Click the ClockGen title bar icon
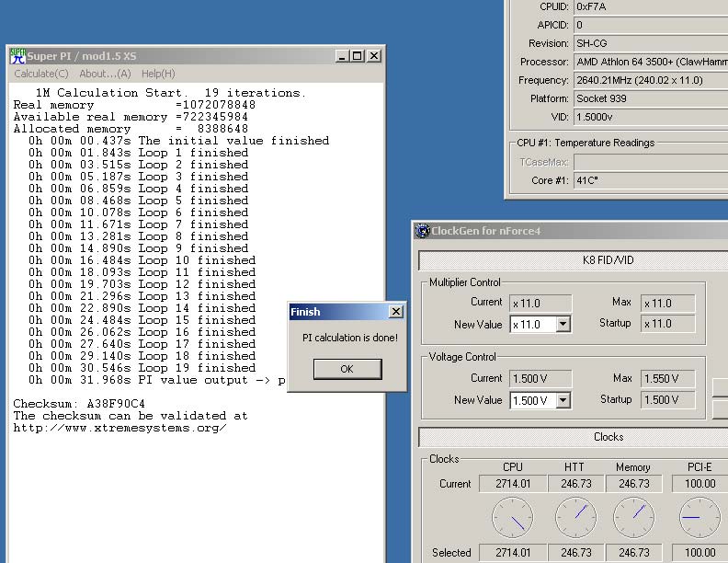Viewport: 728px width, 563px height. [423, 231]
